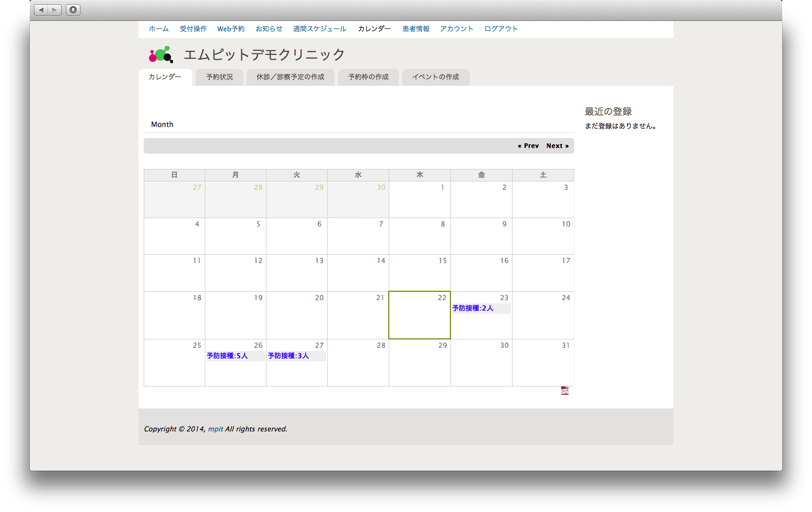Click the calendar export icon below the grid
The image size is (812, 512).
pyautogui.click(x=565, y=391)
